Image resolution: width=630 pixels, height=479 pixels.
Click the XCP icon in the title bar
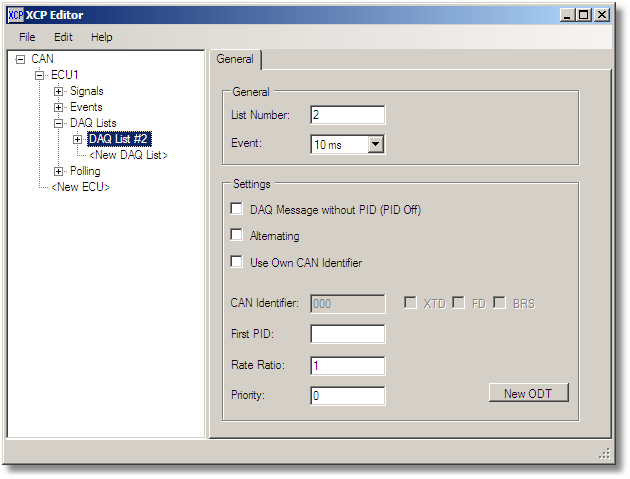click(x=15, y=15)
